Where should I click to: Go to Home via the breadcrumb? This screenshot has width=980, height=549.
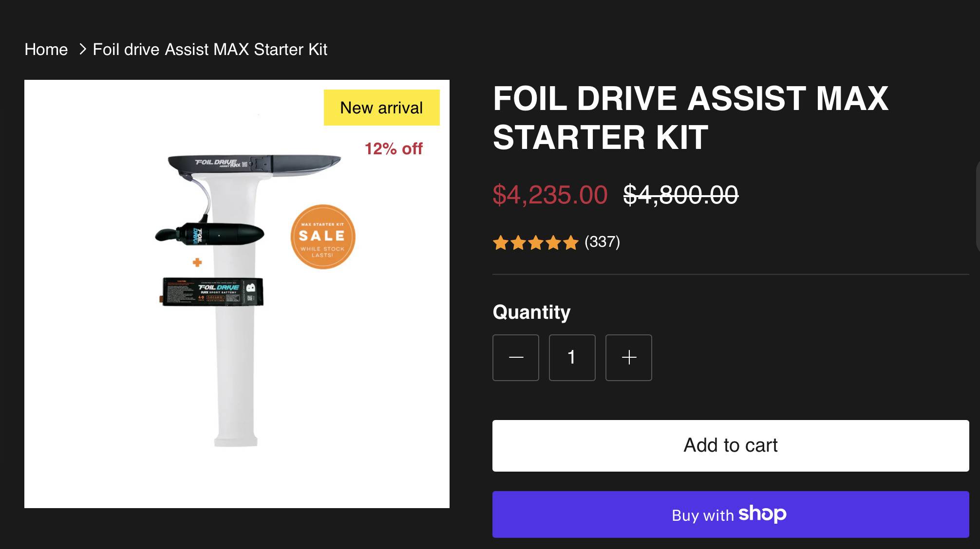(46, 49)
